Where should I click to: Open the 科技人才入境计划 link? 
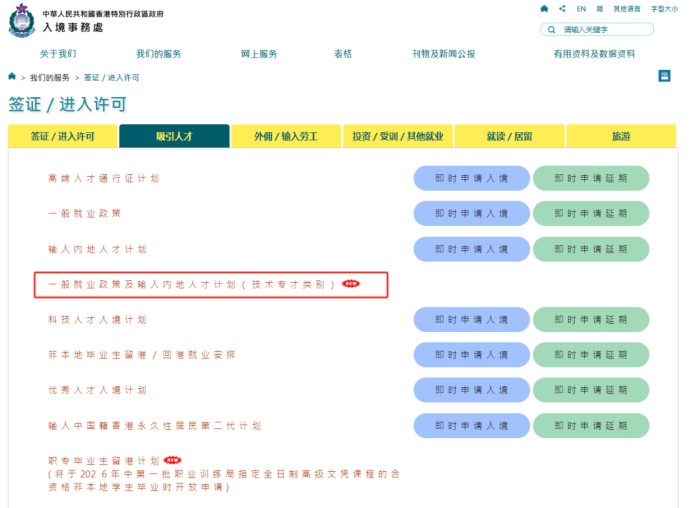[97, 320]
